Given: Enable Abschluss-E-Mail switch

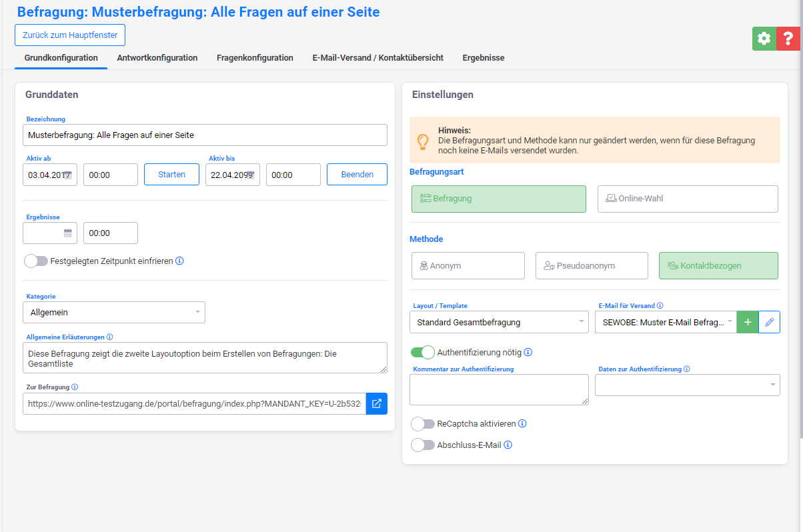Looking at the screenshot, I should click(423, 445).
